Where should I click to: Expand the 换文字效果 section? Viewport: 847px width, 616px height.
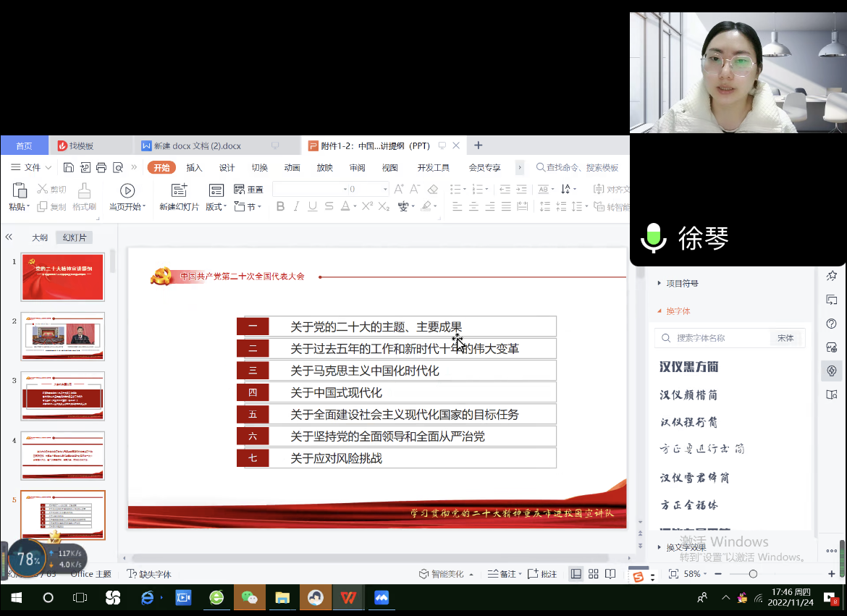tap(686, 548)
